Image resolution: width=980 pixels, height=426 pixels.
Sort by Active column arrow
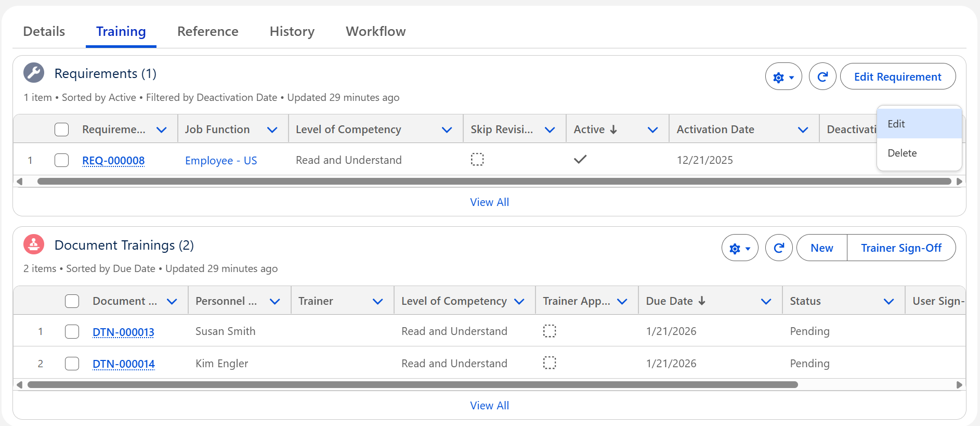click(x=613, y=130)
